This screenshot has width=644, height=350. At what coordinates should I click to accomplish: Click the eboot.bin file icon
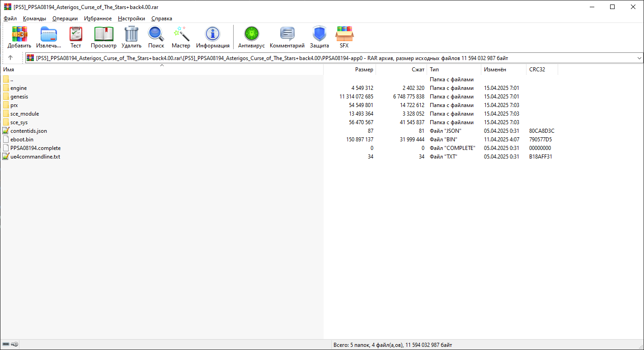click(6, 140)
